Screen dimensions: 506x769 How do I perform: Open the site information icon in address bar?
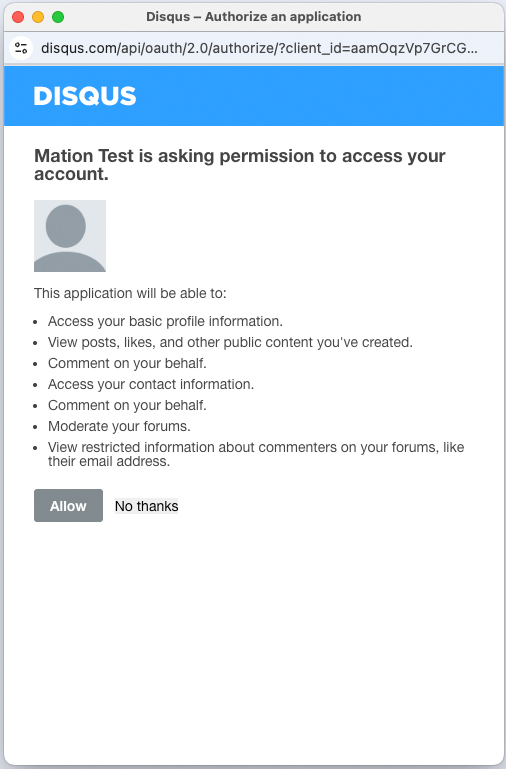[x=21, y=48]
